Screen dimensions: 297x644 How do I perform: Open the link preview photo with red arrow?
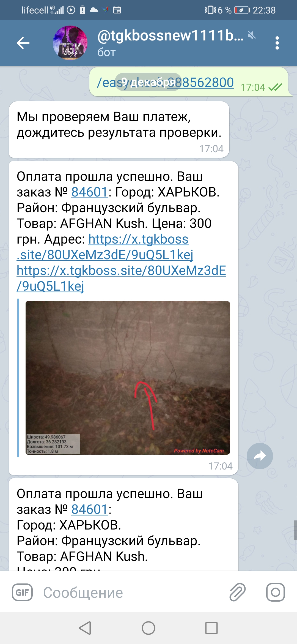pos(128,378)
